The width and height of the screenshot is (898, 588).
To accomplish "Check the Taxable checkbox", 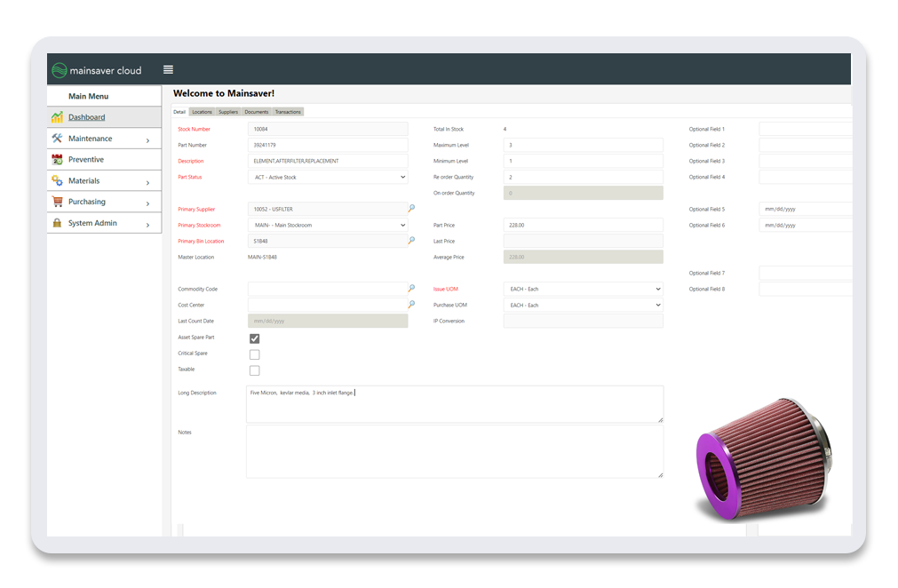I will [254, 369].
